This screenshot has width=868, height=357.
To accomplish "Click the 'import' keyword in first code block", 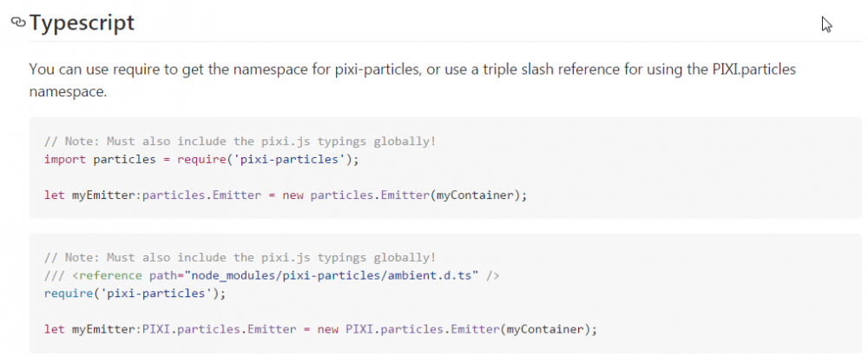I will 65,160.
